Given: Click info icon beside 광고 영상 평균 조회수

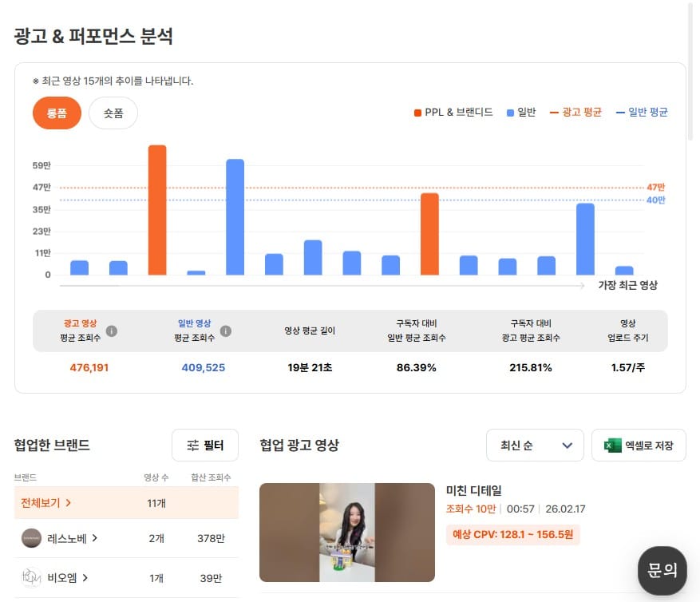Looking at the screenshot, I should pos(112,331).
